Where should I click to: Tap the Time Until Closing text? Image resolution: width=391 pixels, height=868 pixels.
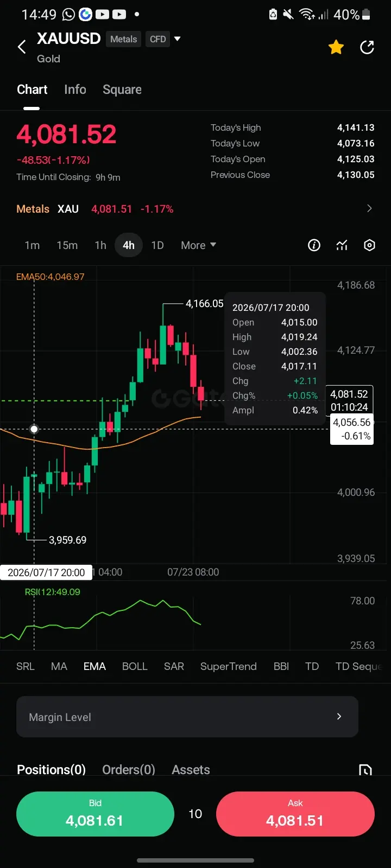68,177
